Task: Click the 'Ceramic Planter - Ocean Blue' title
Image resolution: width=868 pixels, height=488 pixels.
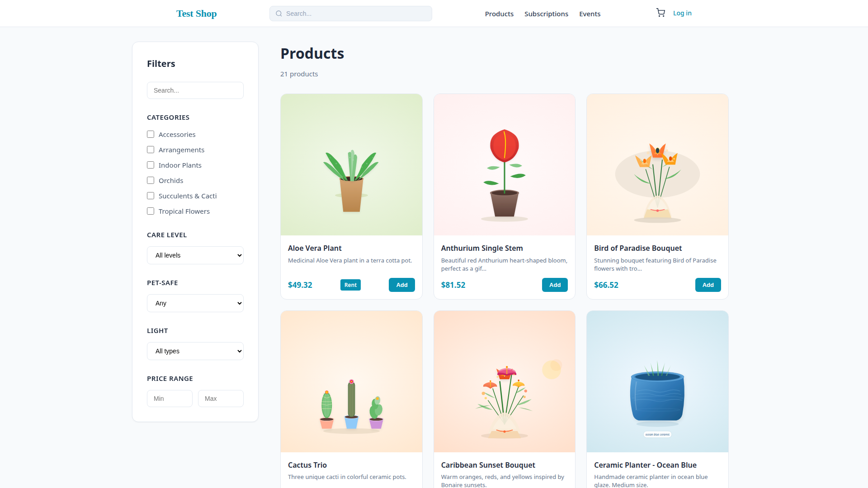Action: (x=645, y=465)
